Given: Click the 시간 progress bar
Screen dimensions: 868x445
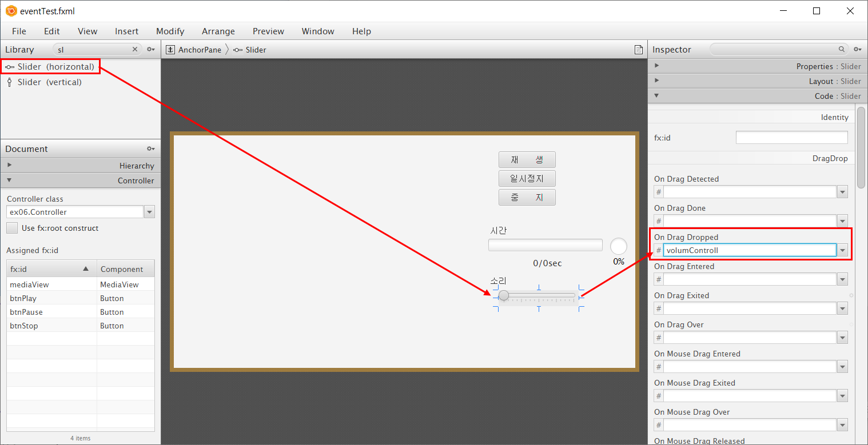Looking at the screenshot, I should click(546, 245).
